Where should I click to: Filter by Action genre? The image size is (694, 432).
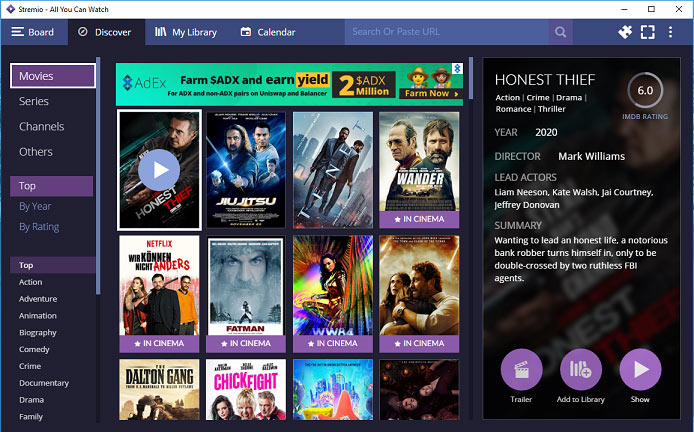pos(31,282)
